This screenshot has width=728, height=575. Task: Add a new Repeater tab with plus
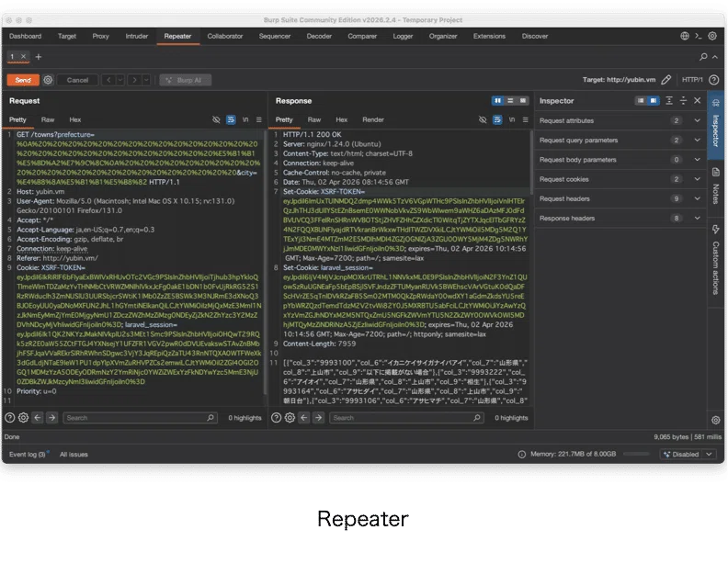39,57
